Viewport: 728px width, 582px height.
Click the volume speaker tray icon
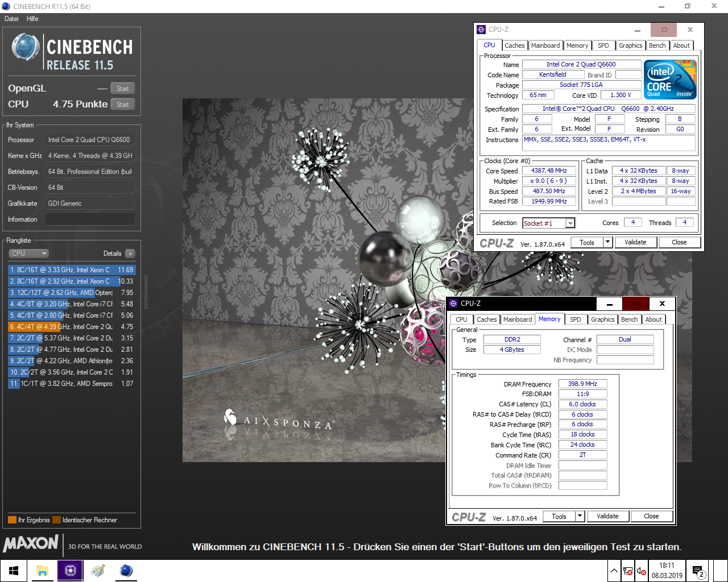tap(641, 571)
